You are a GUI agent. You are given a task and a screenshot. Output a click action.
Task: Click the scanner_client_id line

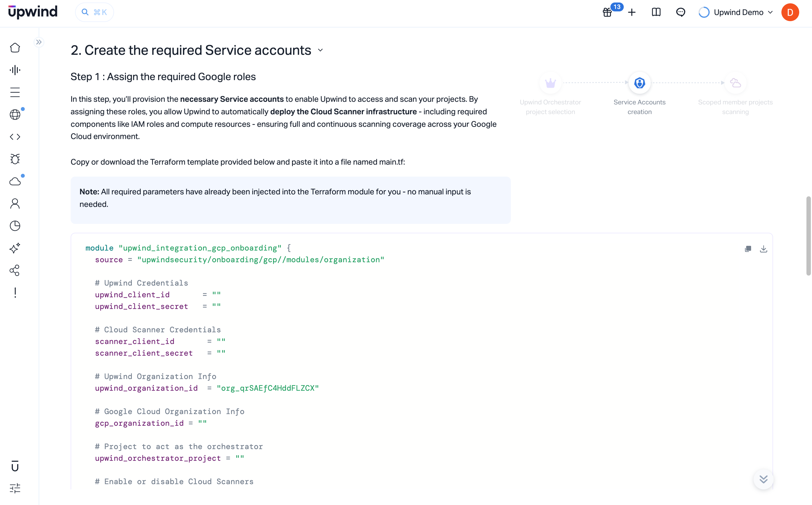[160, 341]
